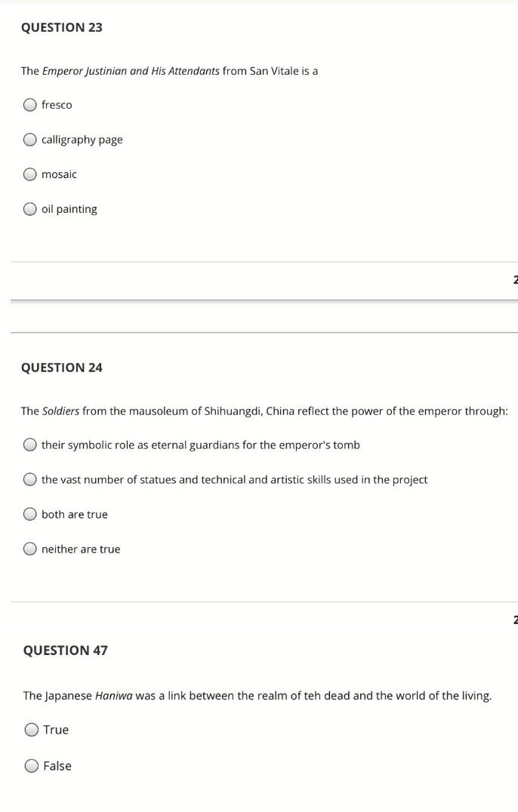Select "their symbolic role as eternal guardians" option
The height and width of the screenshot is (812, 518).
[30, 445]
